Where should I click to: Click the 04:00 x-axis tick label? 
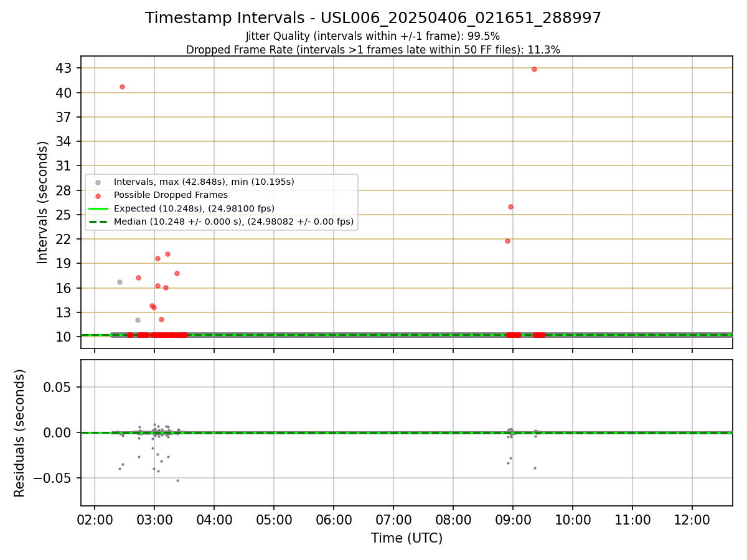pyautogui.click(x=214, y=520)
